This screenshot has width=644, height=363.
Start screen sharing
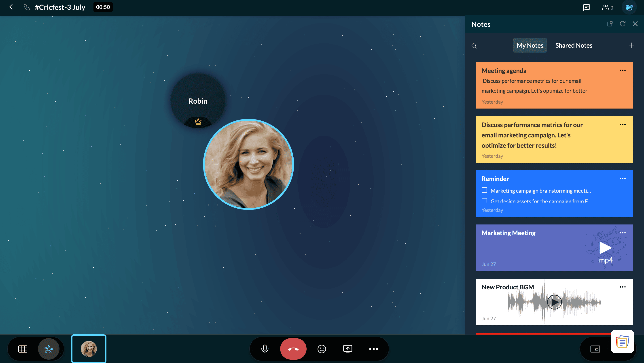point(348,349)
